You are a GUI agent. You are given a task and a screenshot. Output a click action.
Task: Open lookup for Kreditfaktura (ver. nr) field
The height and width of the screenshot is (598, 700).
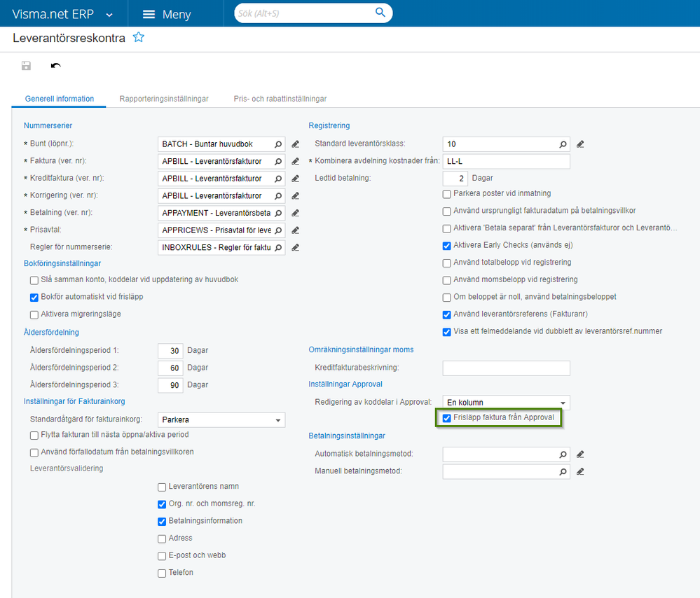(x=278, y=179)
